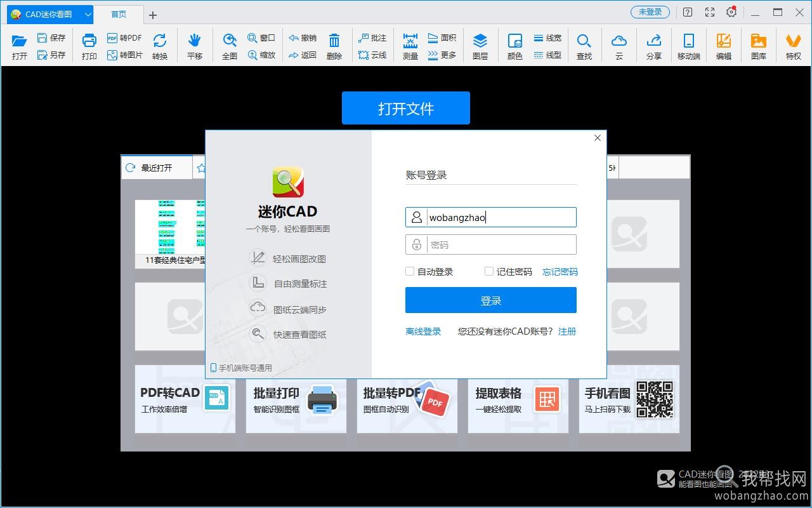Open the 图库 gallery icon
Image resolution: width=812 pixels, height=508 pixels.
pyautogui.click(x=759, y=41)
